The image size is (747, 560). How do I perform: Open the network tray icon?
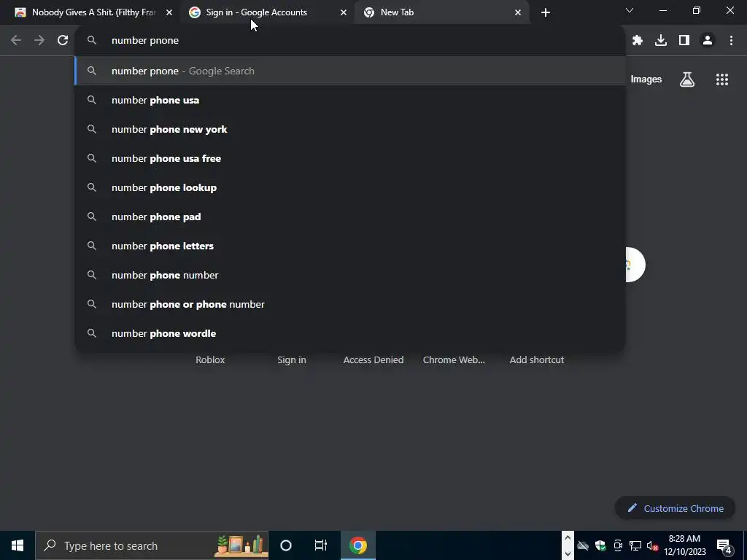point(635,545)
